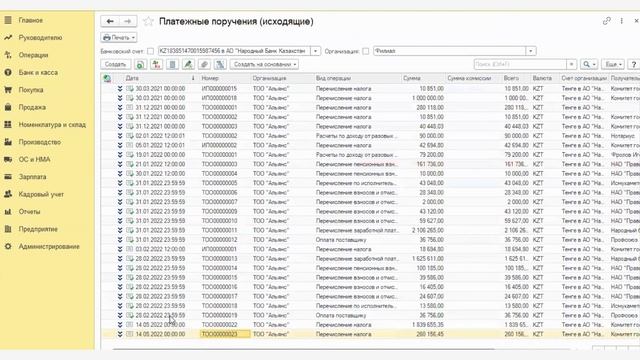This screenshot has width=640, height=360.
Task: Enable the Банковский счет filter checkbox
Action: tap(150, 51)
